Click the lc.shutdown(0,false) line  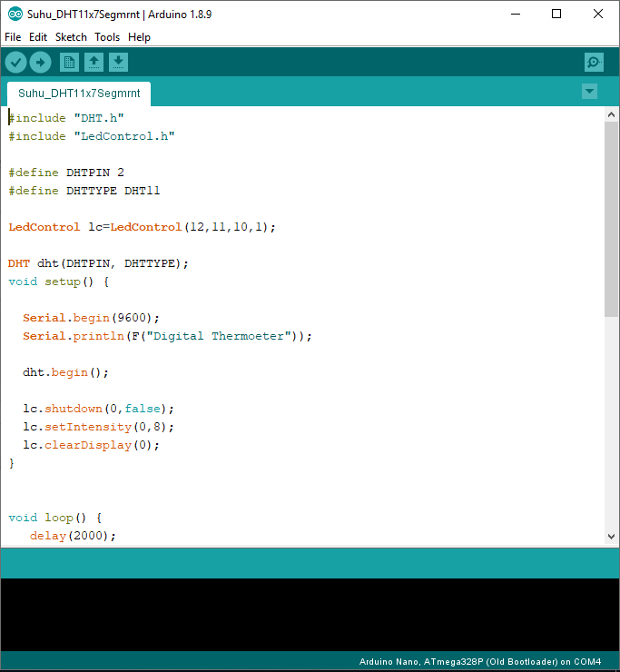(x=99, y=409)
